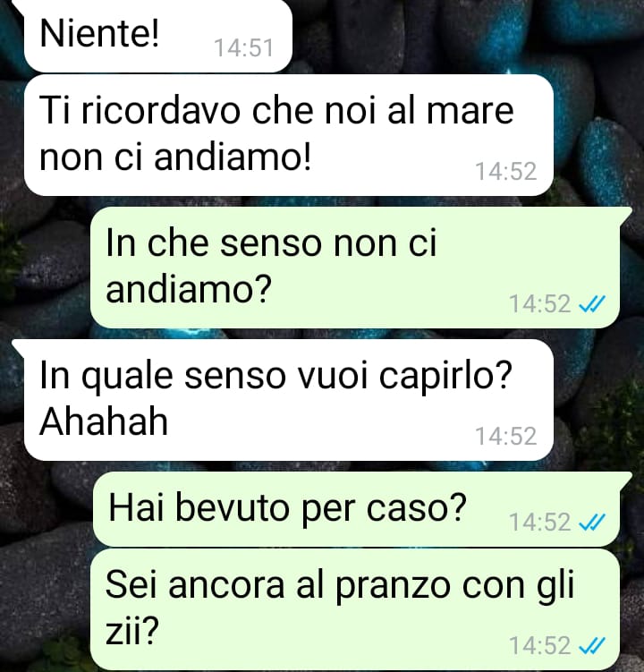Click the wallpaper area right of "Niente!" bubble
The image size is (644, 672).
click(467, 36)
